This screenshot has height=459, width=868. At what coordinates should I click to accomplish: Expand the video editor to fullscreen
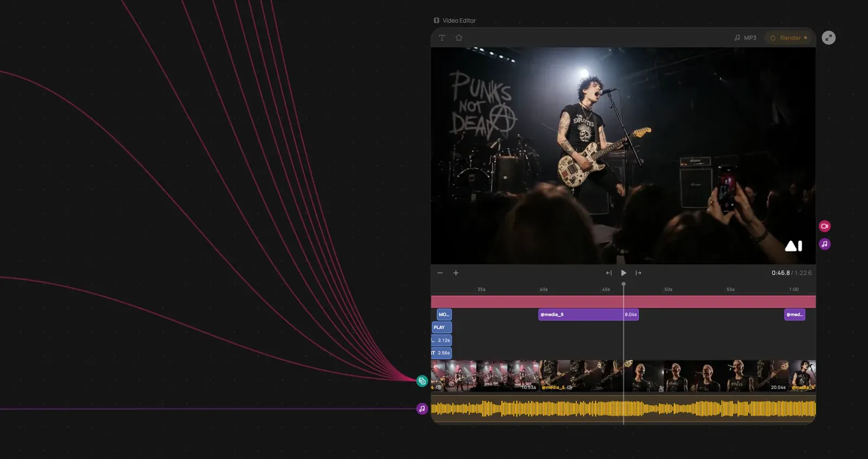click(x=828, y=38)
